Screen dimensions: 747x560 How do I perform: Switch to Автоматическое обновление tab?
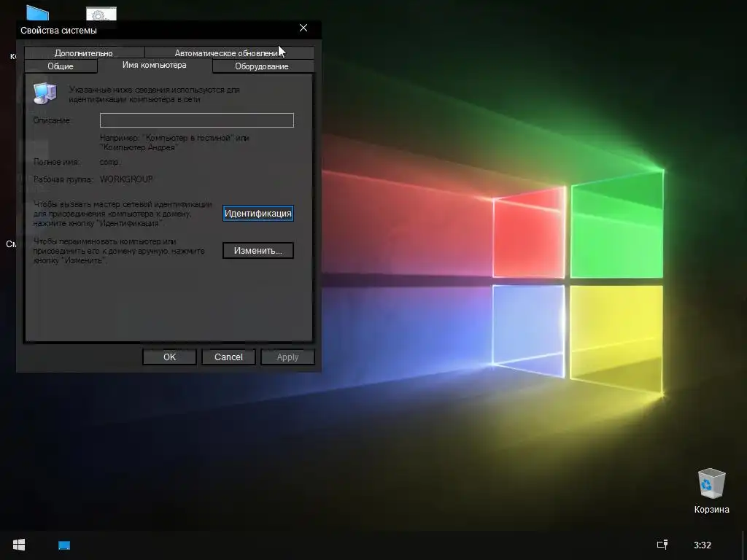[229, 52]
